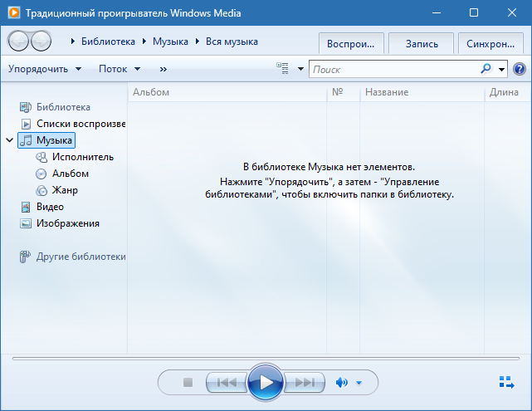Mute sound using the speaker icon
This screenshot has width=532, height=411.
(341, 383)
